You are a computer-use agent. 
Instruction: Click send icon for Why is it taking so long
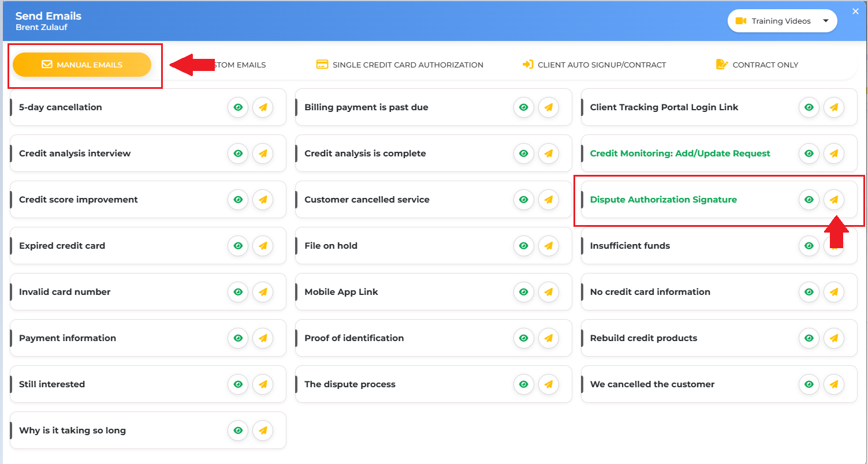(x=263, y=431)
